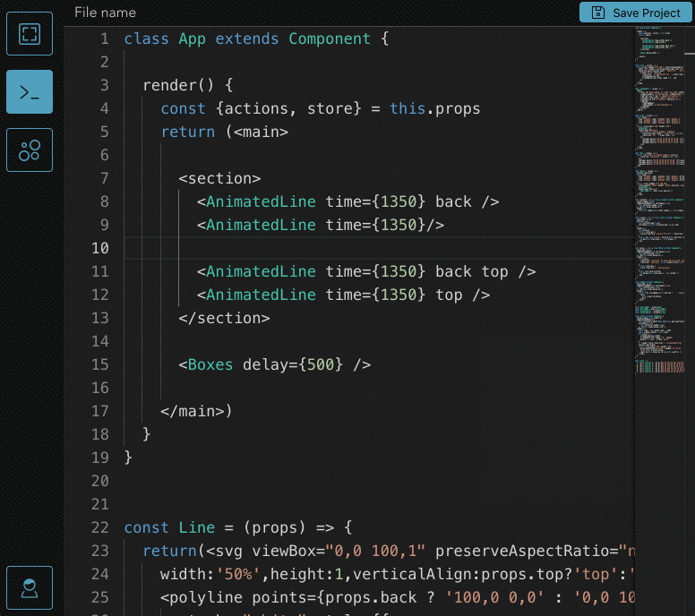Select the terminal code editor icon
695x616 pixels.
pos(30,91)
